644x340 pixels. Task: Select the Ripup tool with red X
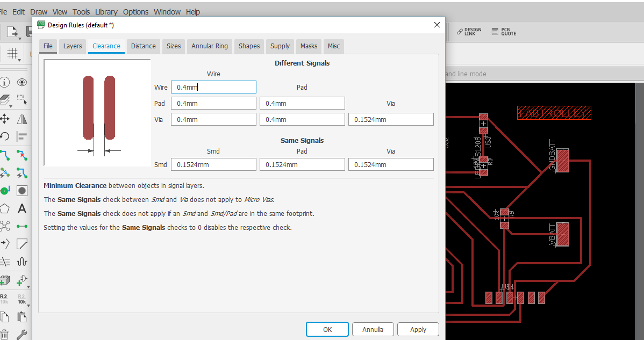(x=22, y=155)
